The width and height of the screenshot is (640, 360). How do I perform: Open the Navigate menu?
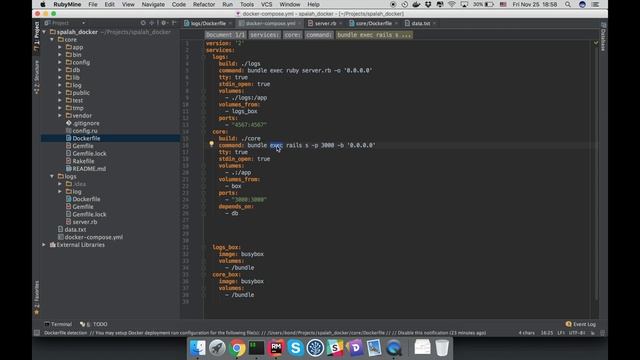pyautogui.click(x=153, y=4)
